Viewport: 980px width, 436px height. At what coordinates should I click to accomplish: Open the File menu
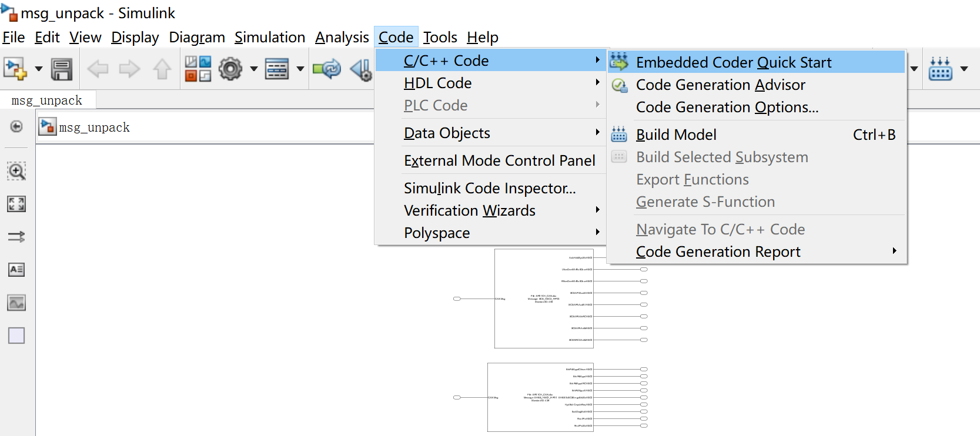pyautogui.click(x=14, y=37)
